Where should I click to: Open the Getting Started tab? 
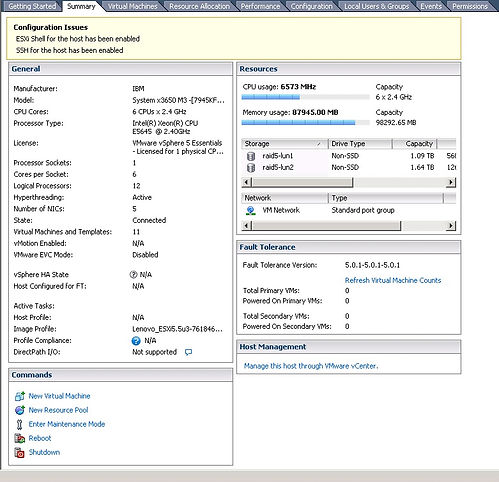(32, 6)
